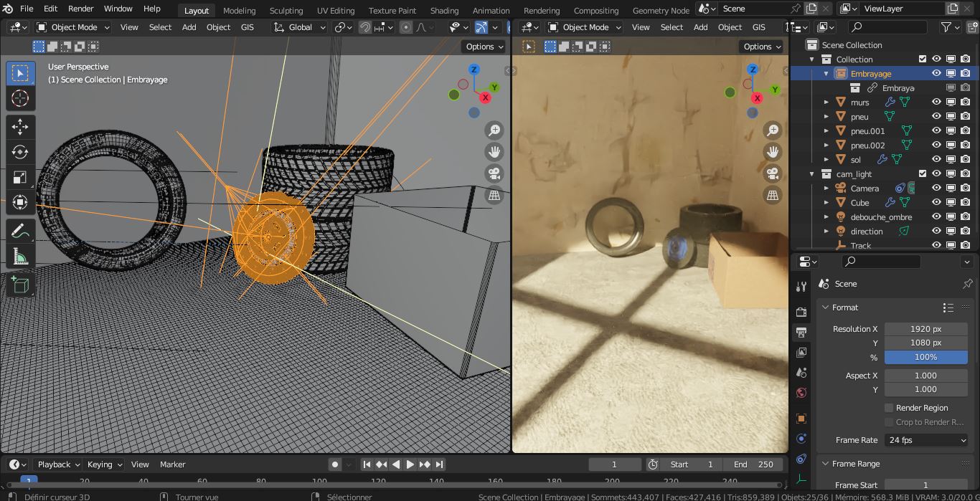
Task: Collapse the Embrayage item in the outliner
Action: pos(826,73)
